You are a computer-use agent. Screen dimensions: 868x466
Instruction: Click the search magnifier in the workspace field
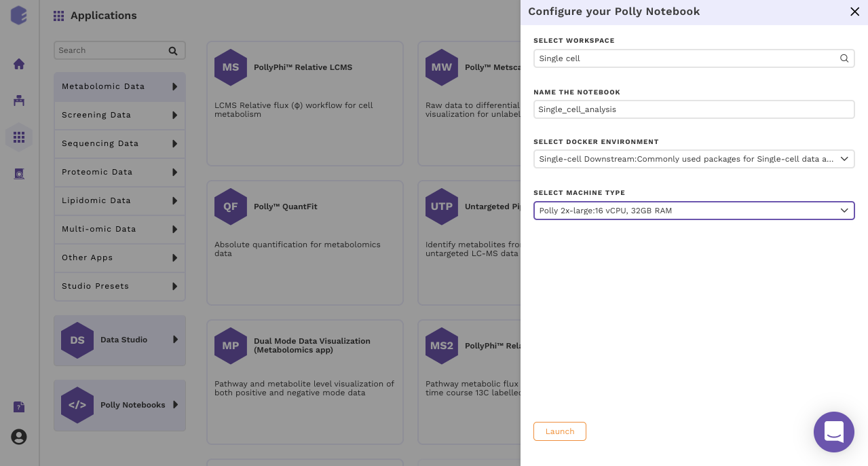(844, 58)
